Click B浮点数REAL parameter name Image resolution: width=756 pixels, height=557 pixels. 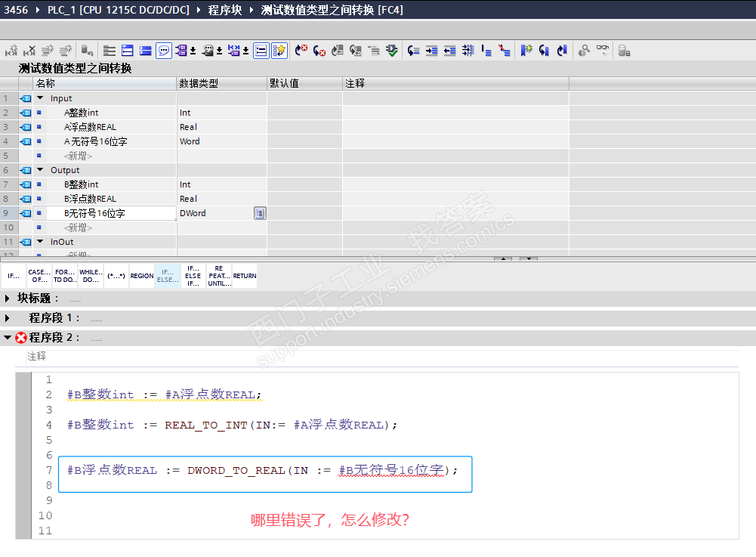click(x=90, y=199)
